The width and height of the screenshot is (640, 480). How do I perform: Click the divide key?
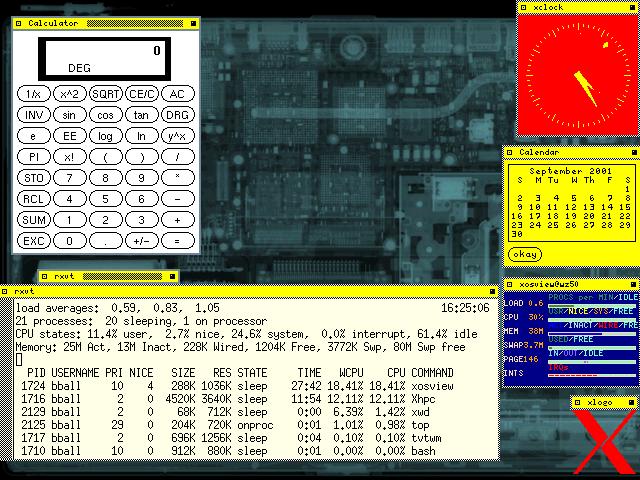[178, 157]
